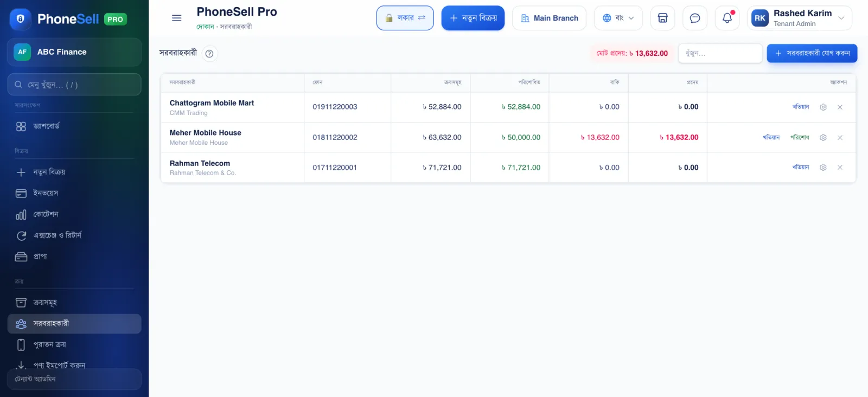Open the chat messages icon
Viewport: 868px width, 397px height.
click(694, 18)
